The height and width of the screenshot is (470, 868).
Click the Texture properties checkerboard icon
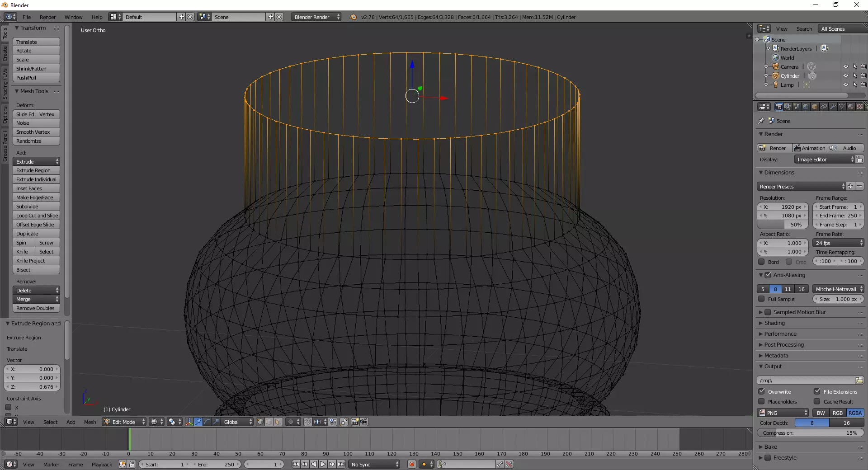860,107
